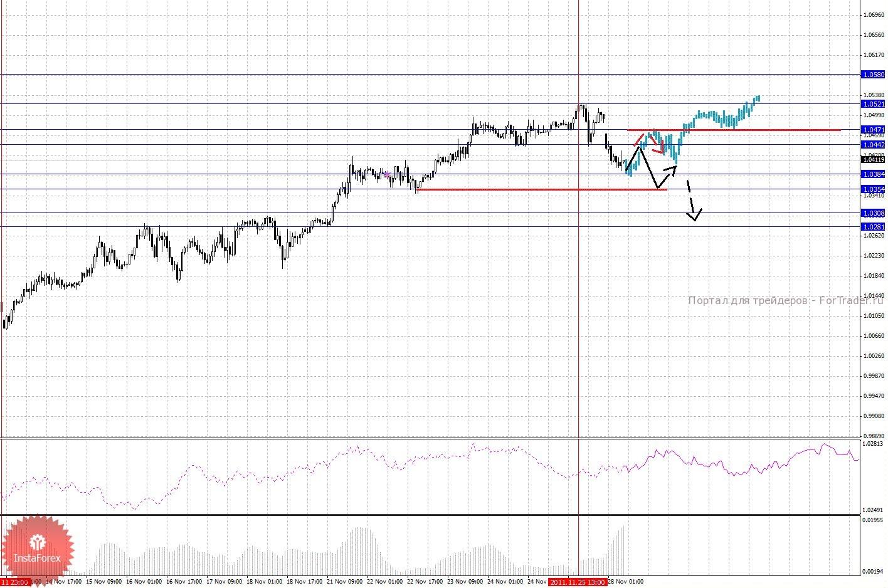
Task: Click the 1.0384 level price tag
Action: coord(874,174)
